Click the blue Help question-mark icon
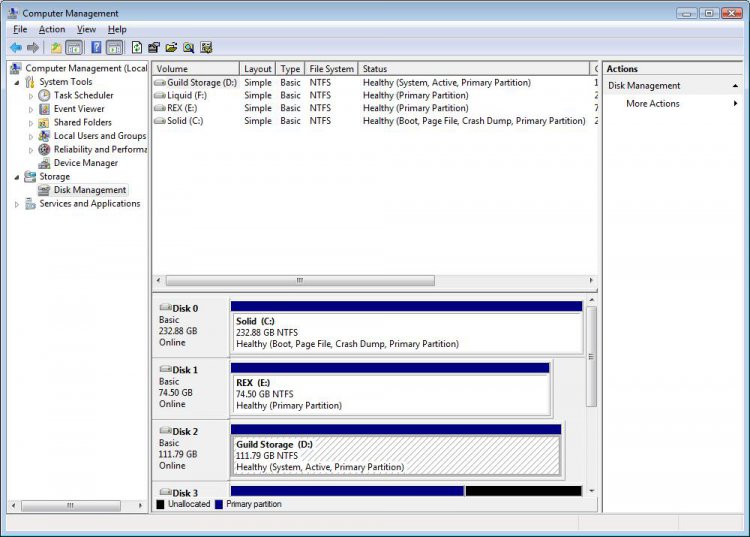Screen dimensions: 750x537 pos(96,47)
